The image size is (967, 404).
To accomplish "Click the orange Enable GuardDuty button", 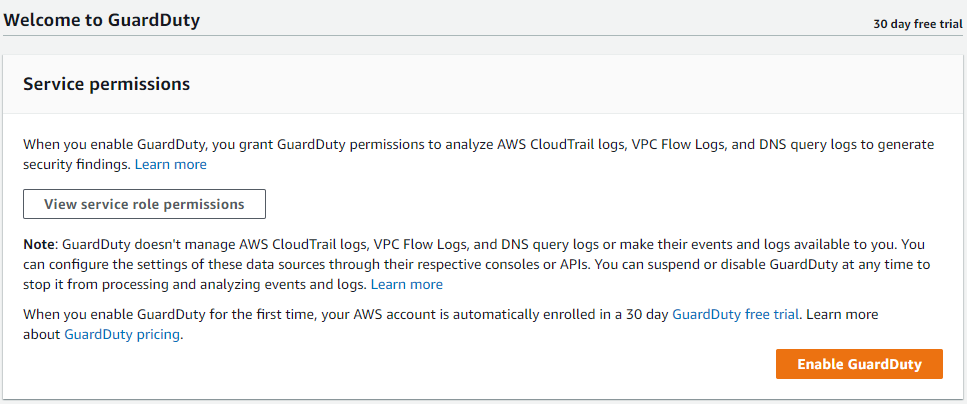I will pyautogui.click(x=859, y=364).
